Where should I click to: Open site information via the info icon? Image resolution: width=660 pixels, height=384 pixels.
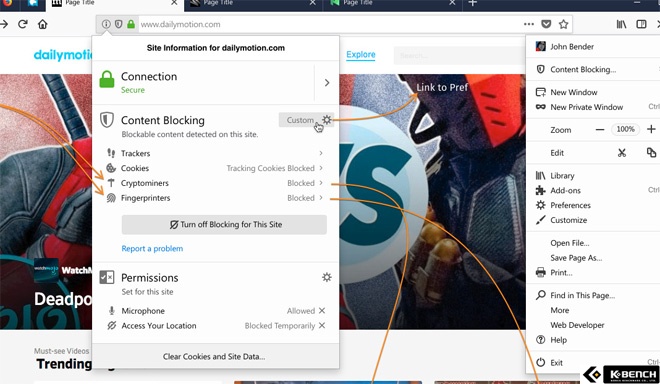(106, 24)
